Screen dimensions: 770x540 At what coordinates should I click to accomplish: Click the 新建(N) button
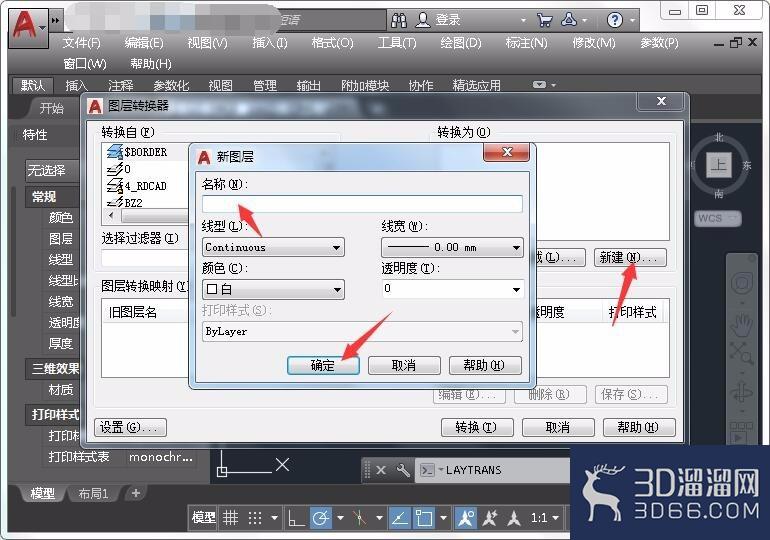[x=630, y=257]
